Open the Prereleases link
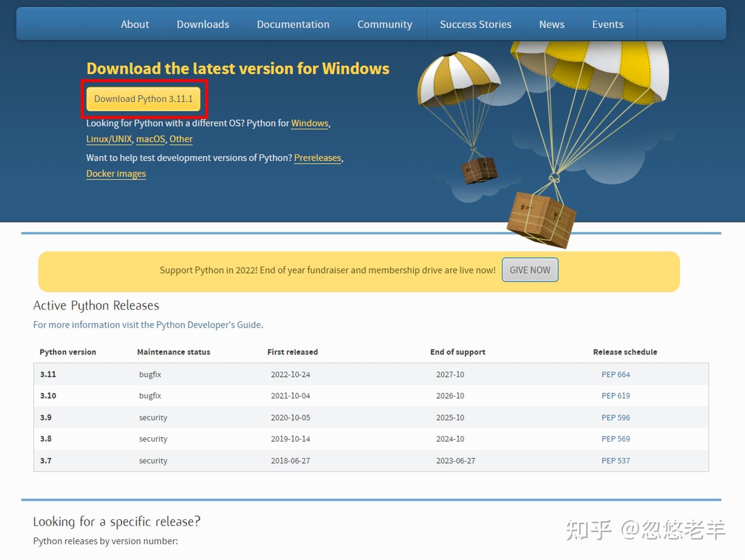 [x=318, y=158]
